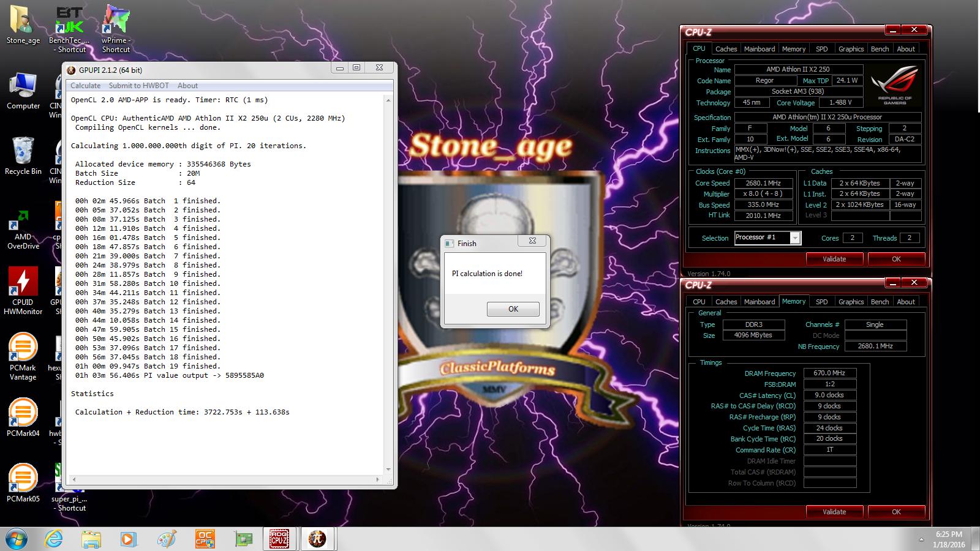Viewport: 980px width, 551px height.
Task: Launch the BenchTec shortcut on desktop
Action: pyautogui.click(x=69, y=28)
